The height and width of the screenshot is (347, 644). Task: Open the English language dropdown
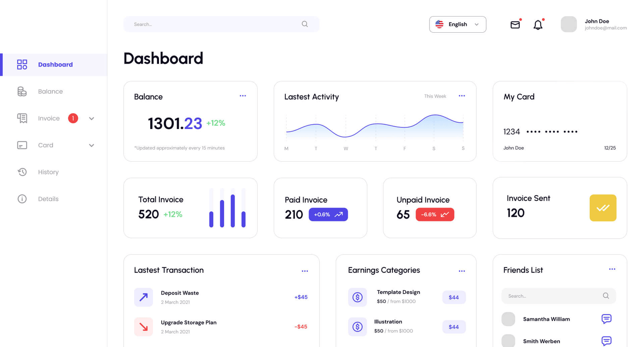click(457, 24)
